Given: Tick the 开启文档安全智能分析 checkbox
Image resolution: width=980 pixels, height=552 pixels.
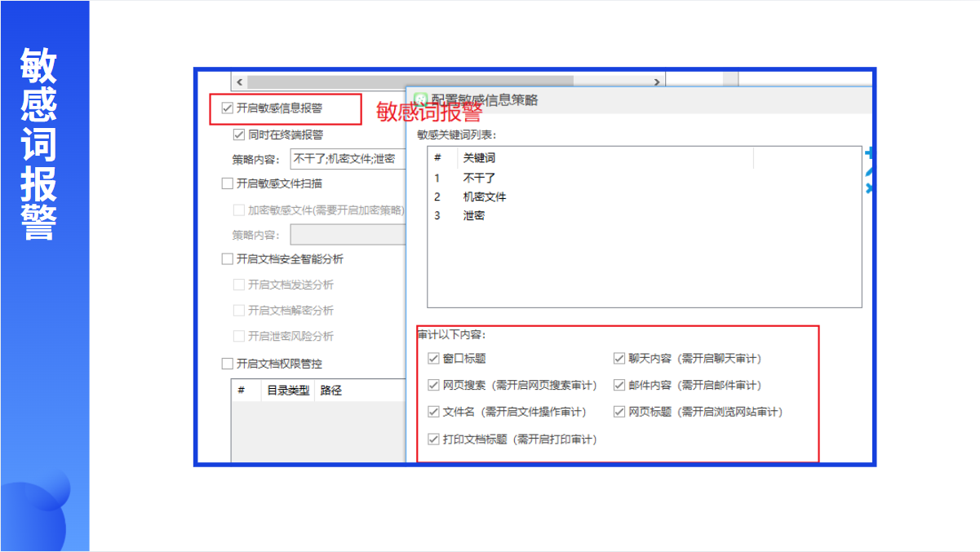Looking at the screenshot, I should pyautogui.click(x=228, y=259).
